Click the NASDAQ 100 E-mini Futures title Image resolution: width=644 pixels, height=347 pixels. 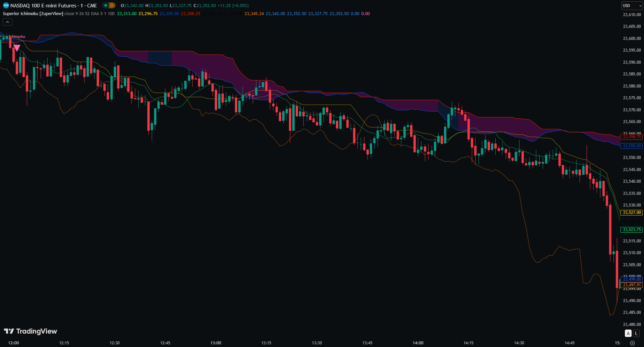coord(54,6)
